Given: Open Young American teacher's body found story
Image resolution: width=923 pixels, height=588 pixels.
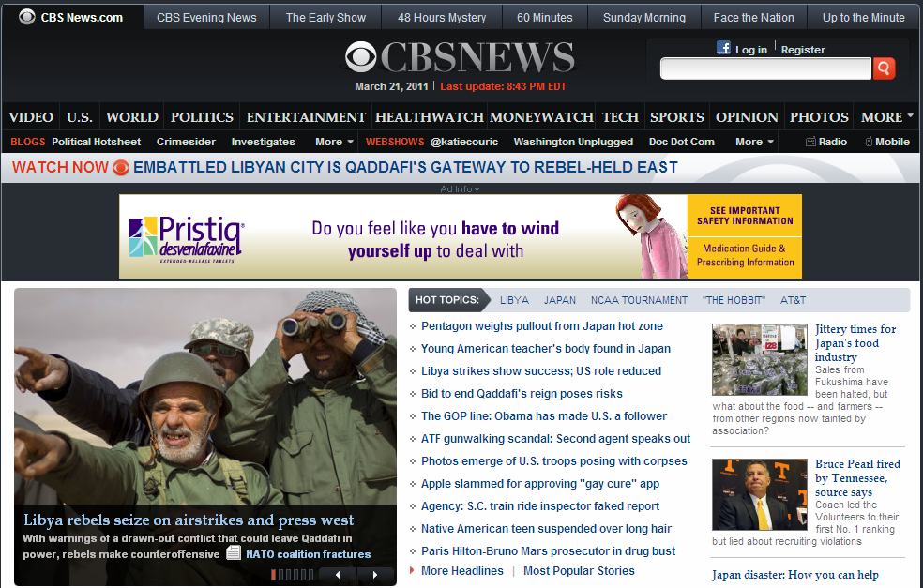Looking at the screenshot, I should click(x=546, y=349).
